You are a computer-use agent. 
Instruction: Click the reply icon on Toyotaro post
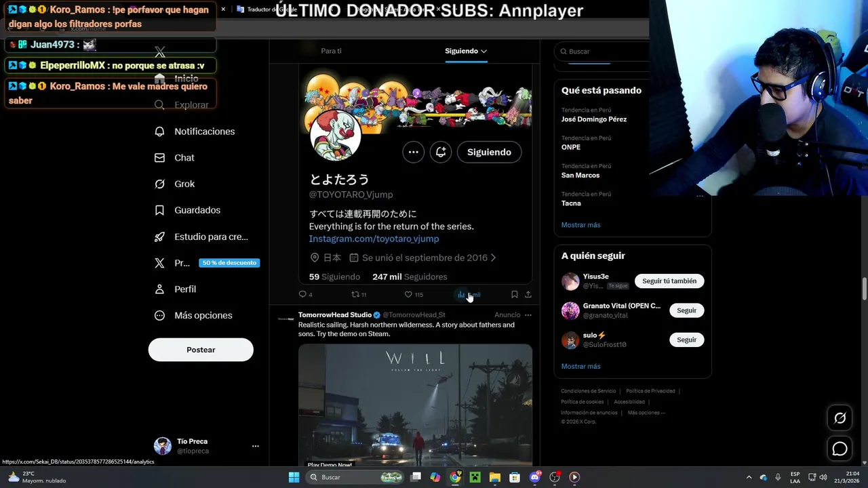tap(302, 294)
